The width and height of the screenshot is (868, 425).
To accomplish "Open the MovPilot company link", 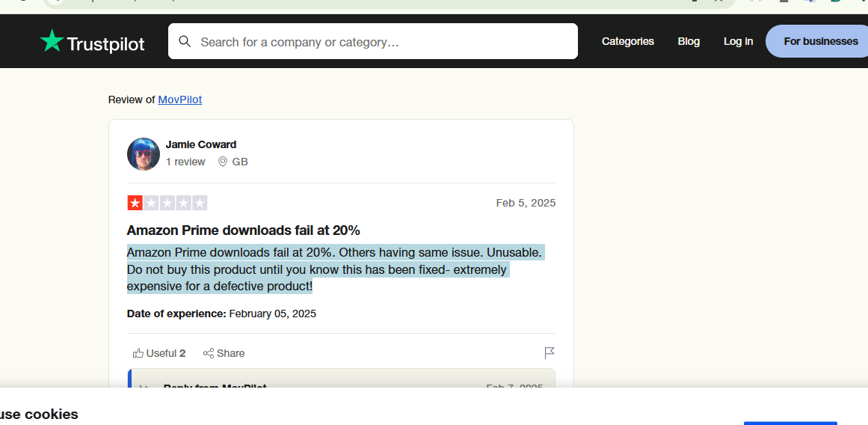I will [180, 100].
